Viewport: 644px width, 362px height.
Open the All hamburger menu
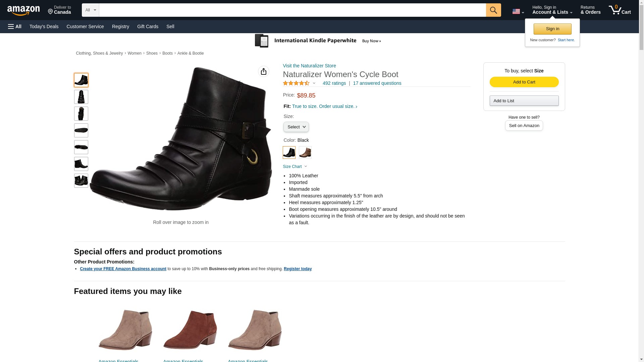click(x=15, y=26)
